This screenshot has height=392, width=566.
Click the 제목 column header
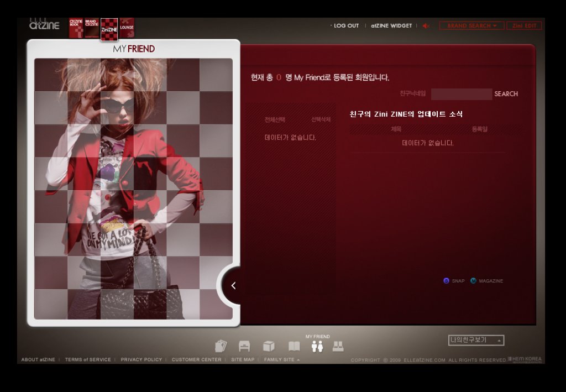coord(396,129)
